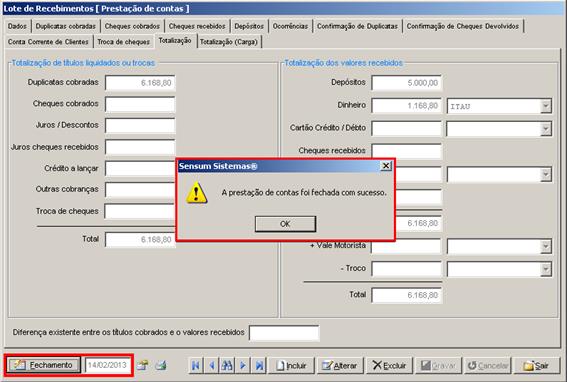This screenshot has height=382, width=567.
Task: Click the Juros cheques recebidos field
Action: 140,147
